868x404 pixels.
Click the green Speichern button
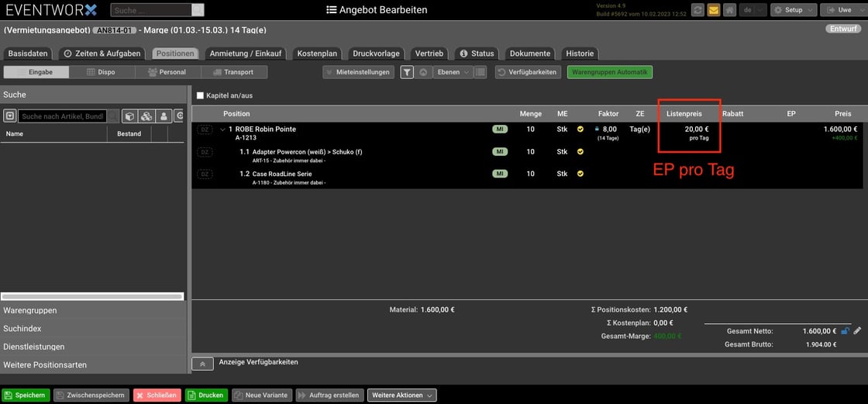click(26, 395)
